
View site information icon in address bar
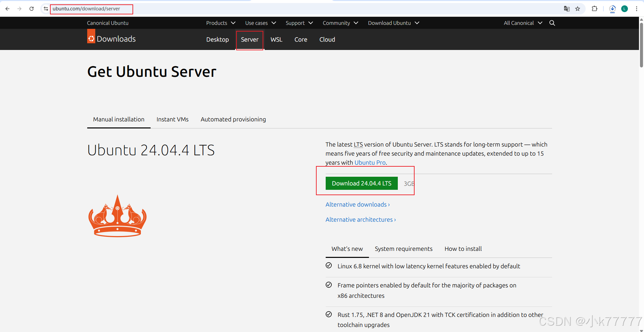coord(46,9)
